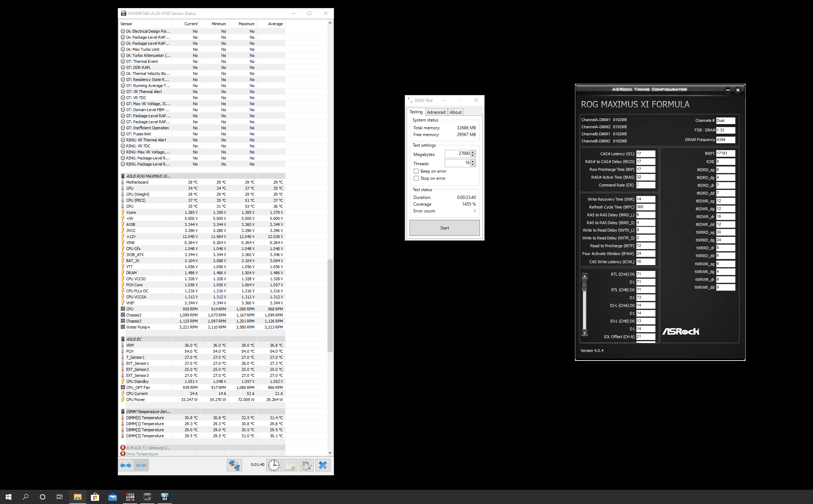Screen dimensions: 813x504
Task: Click the RTL list scroll up arrow in Timing Configurator
Action: (x=585, y=276)
